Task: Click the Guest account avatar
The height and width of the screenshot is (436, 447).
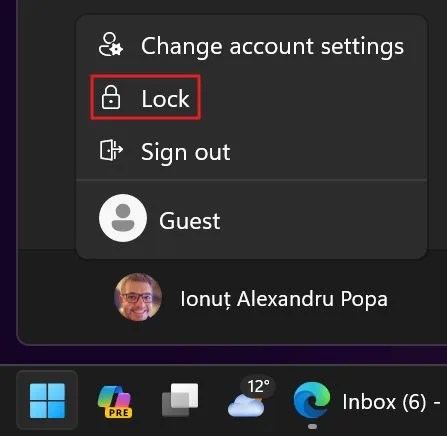Action: tap(123, 218)
